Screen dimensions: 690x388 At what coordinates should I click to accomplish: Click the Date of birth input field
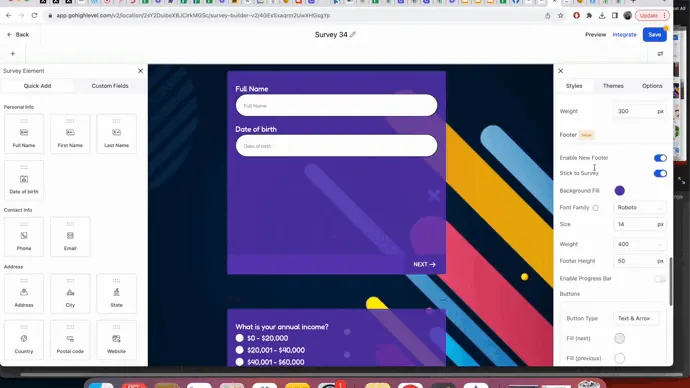[x=336, y=146]
